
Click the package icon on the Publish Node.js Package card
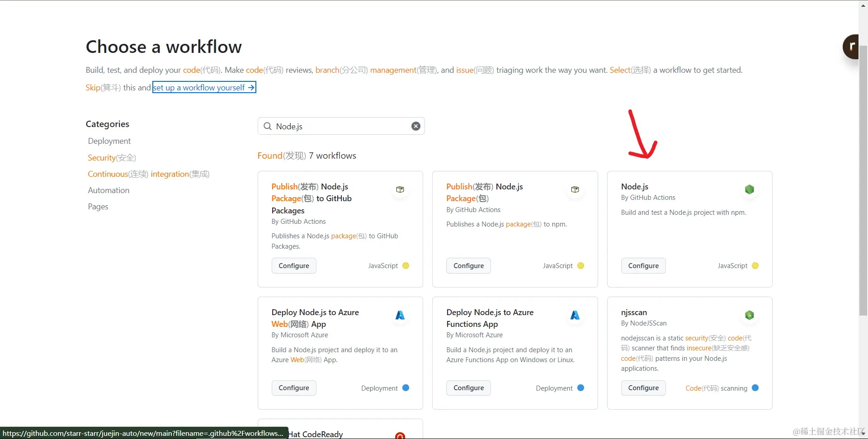point(575,189)
